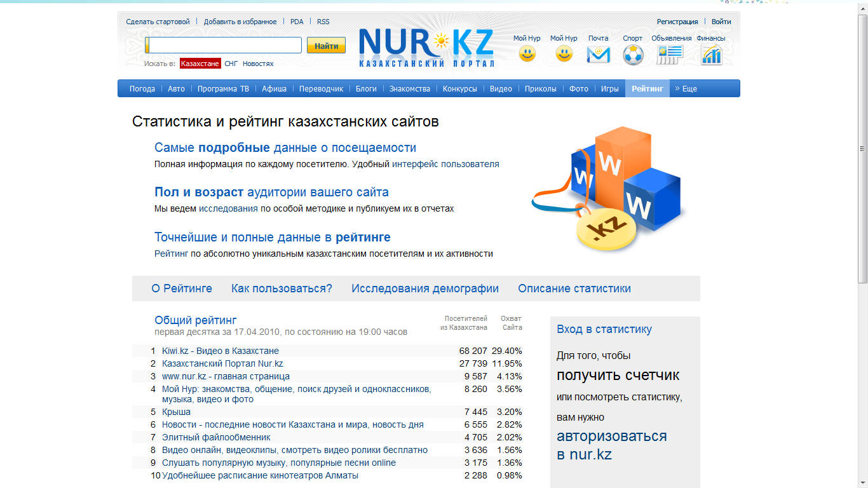The width and height of the screenshot is (868, 488).
Task: Select search scope Казахстане
Action: click(200, 64)
